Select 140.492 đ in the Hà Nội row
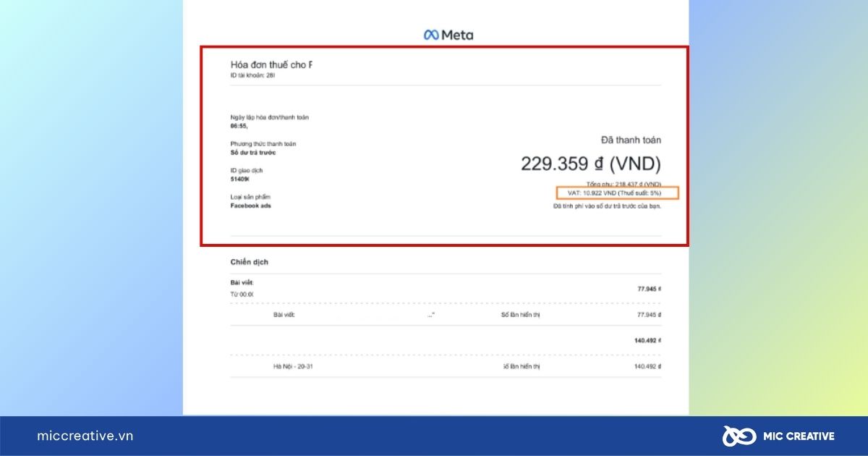 pos(647,366)
